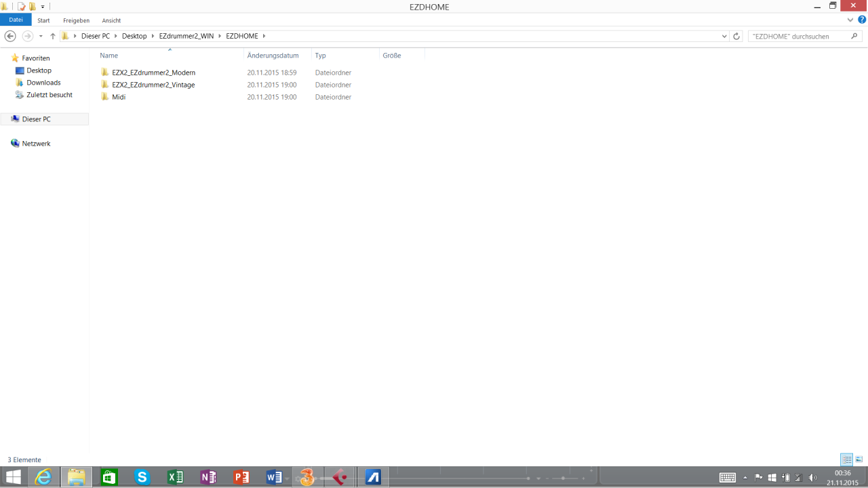Click the New Folder quick access icon

pyautogui.click(x=32, y=7)
